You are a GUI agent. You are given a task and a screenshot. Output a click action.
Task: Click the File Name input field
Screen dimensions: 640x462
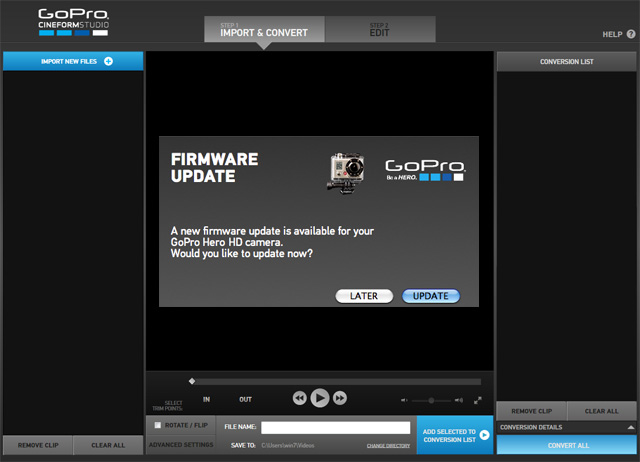(x=335, y=427)
